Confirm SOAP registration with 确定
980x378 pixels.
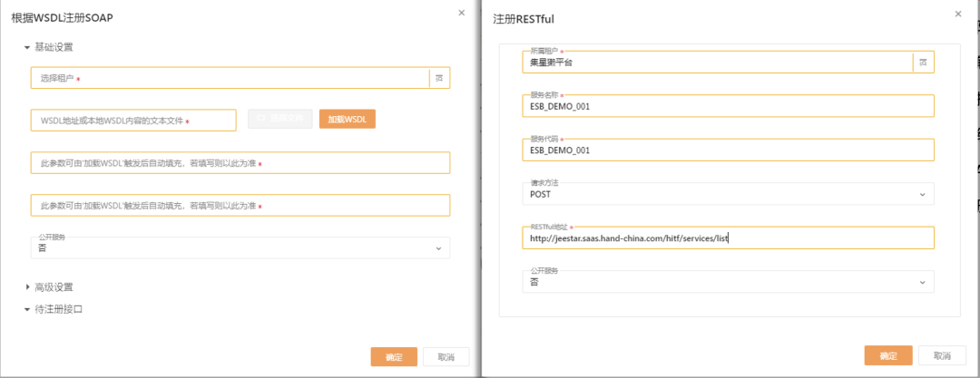pos(393,357)
